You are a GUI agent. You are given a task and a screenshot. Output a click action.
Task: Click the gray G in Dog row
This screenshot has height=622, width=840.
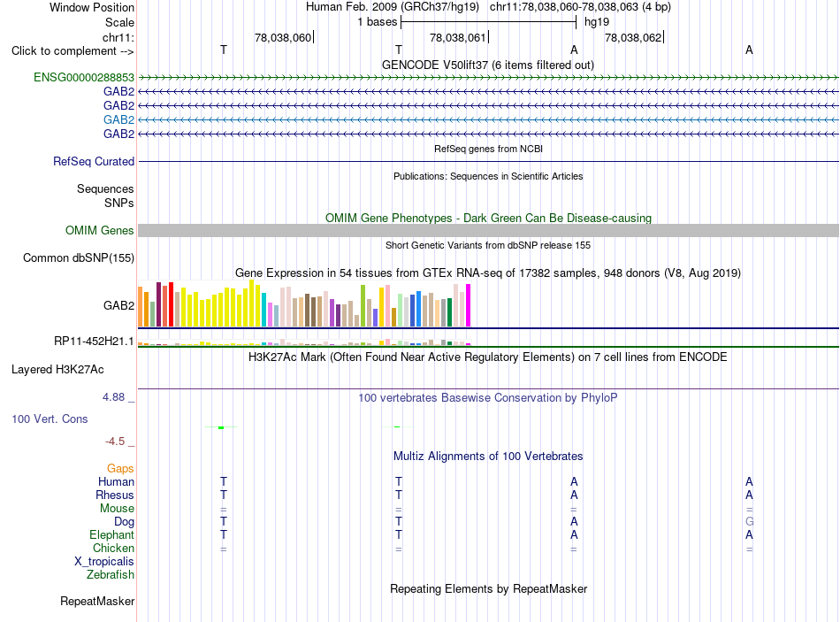tap(749, 522)
